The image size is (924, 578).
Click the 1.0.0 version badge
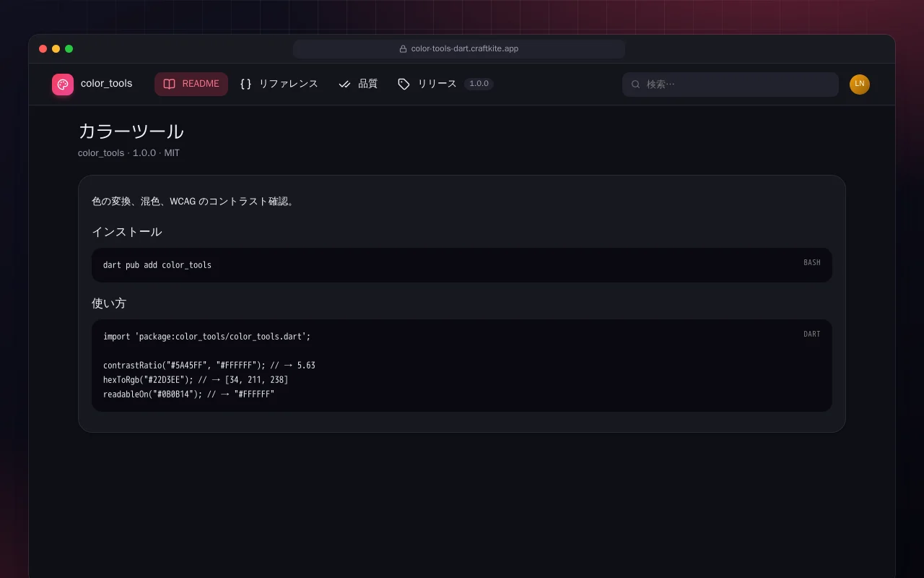[x=479, y=84]
